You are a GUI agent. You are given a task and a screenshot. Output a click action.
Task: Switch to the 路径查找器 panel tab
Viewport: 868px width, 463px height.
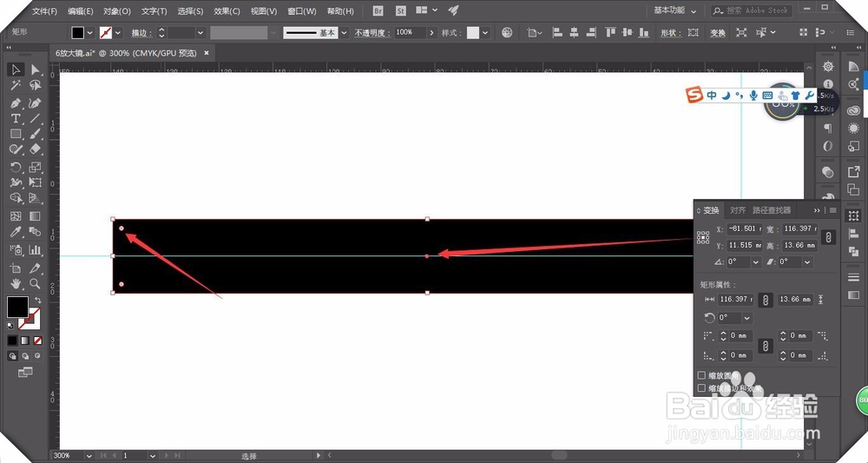[772, 210]
